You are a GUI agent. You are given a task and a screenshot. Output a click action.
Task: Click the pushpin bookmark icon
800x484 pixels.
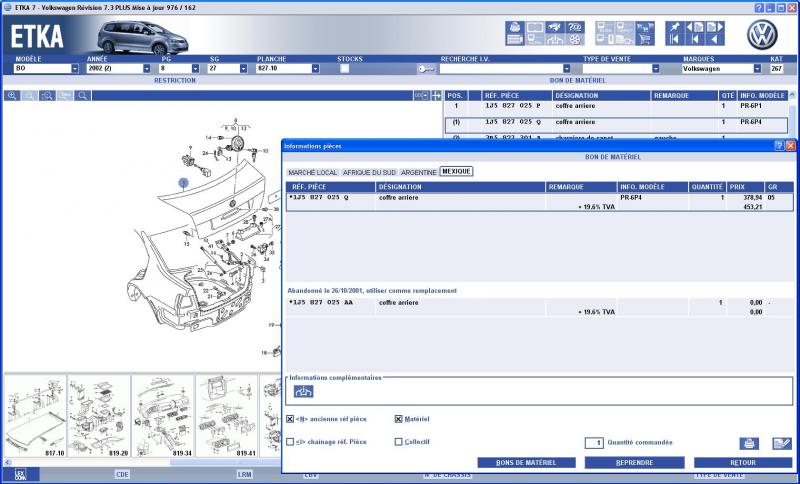click(x=675, y=28)
